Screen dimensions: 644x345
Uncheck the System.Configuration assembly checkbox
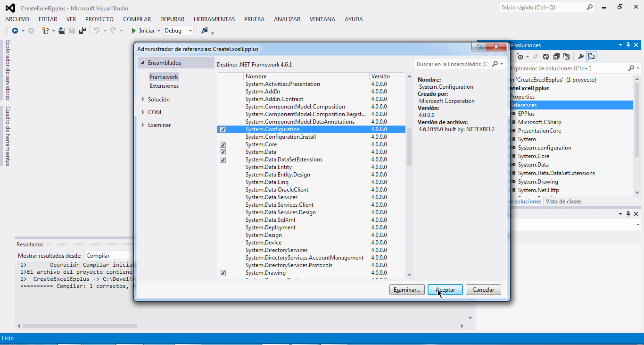[x=223, y=129]
